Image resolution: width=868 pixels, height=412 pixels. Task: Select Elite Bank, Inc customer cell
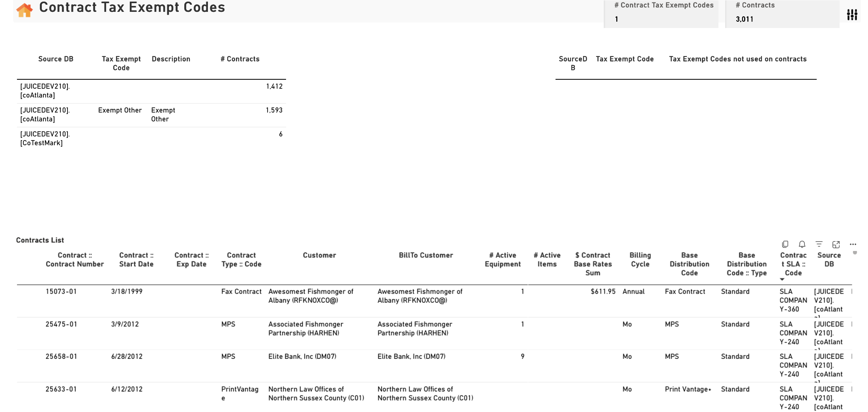[x=302, y=356]
